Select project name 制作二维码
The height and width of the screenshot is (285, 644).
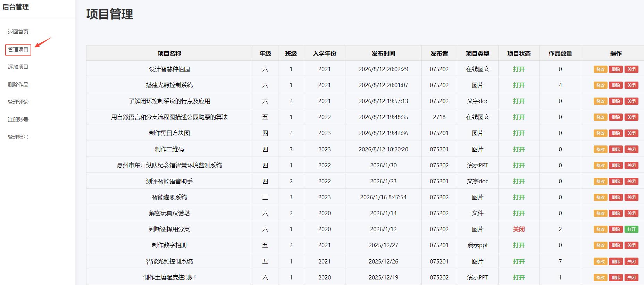[169, 149]
